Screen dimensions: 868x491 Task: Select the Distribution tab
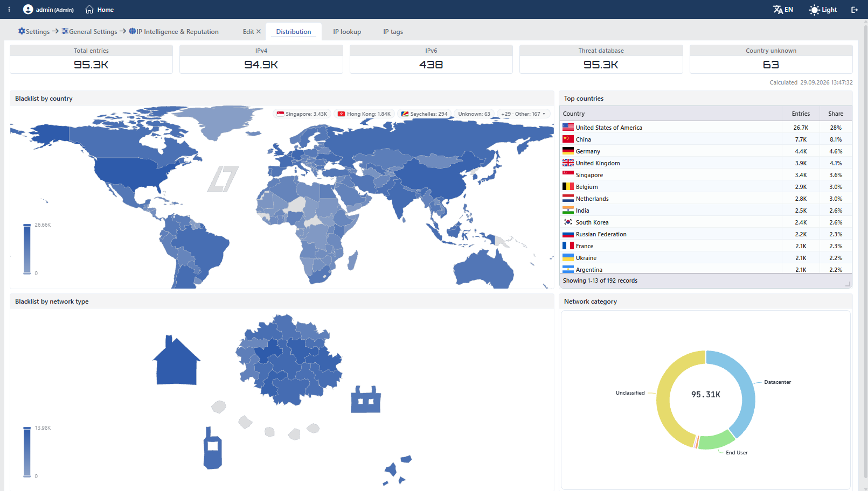click(294, 32)
